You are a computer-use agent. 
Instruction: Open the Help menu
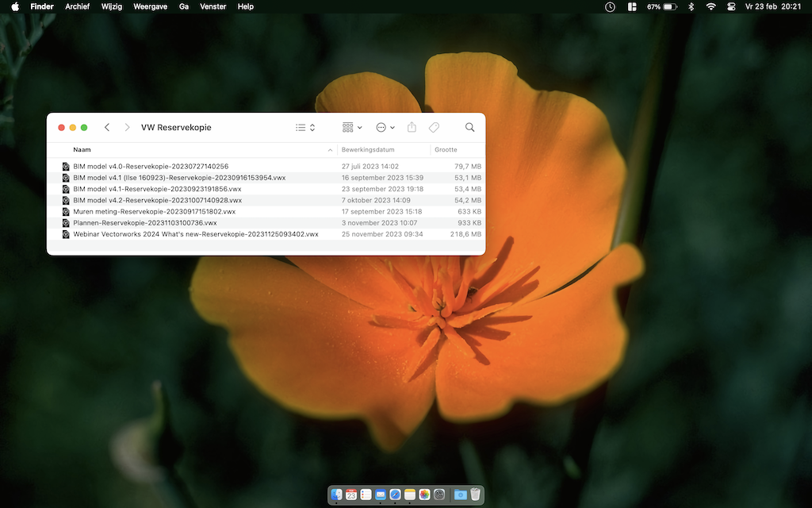pos(246,6)
